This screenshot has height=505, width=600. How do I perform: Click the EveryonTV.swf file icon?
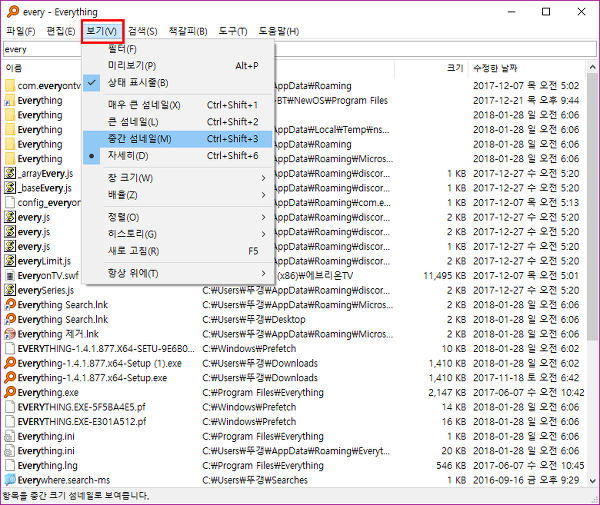tap(10, 275)
